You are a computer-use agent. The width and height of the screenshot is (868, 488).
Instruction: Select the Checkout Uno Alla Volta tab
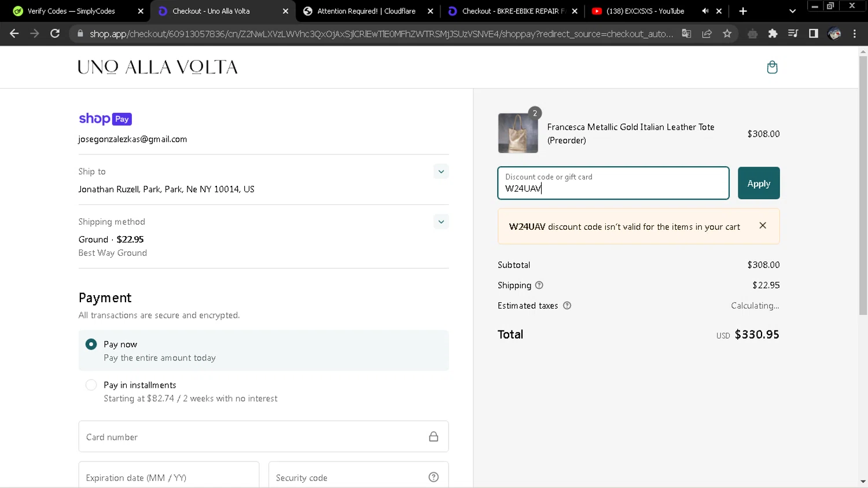211,11
